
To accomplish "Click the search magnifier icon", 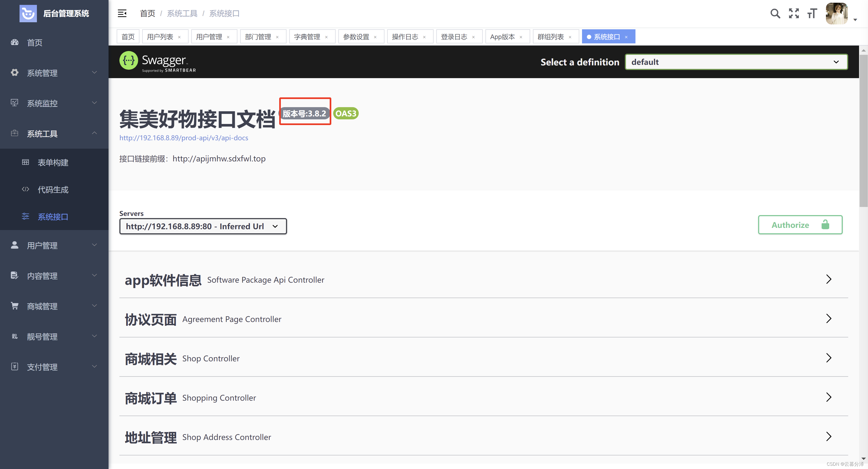I will click(775, 14).
